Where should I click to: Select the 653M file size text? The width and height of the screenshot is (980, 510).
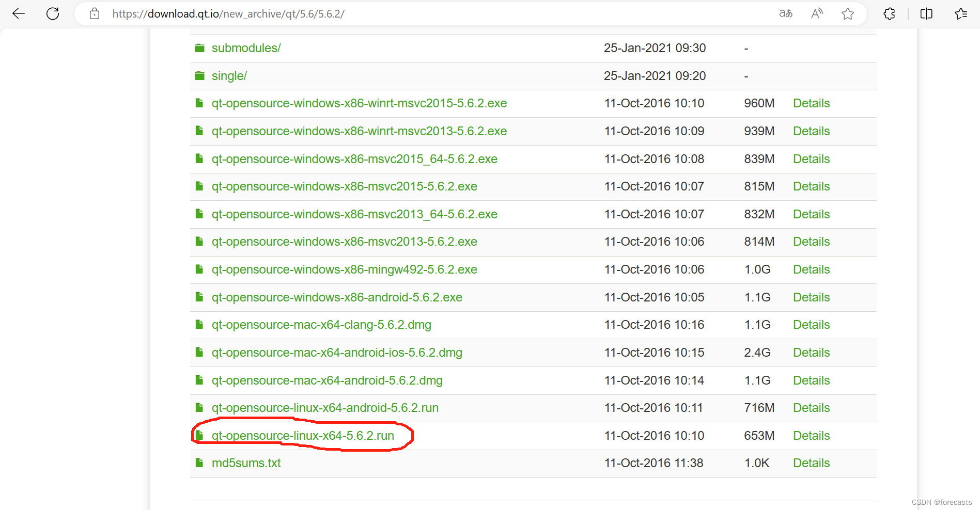[x=759, y=436]
